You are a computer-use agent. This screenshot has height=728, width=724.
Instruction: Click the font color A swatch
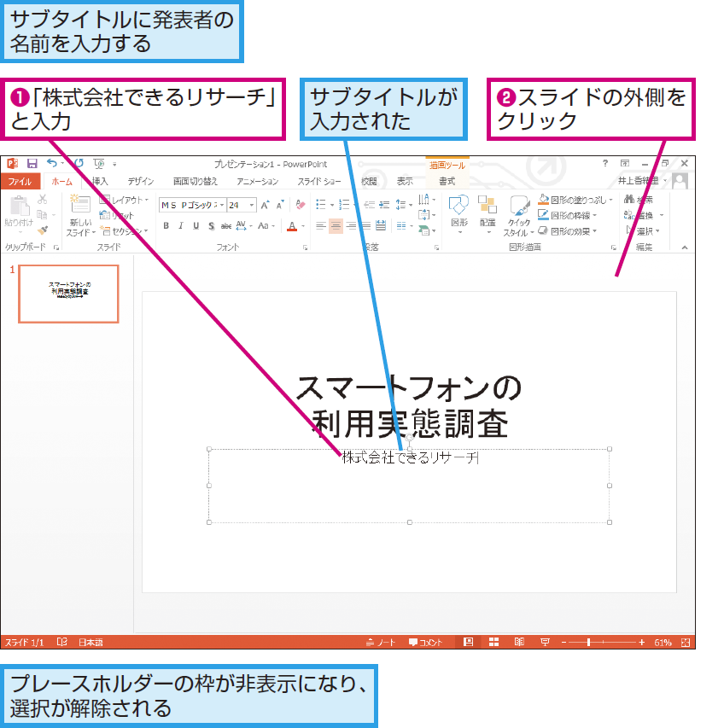coord(292,226)
